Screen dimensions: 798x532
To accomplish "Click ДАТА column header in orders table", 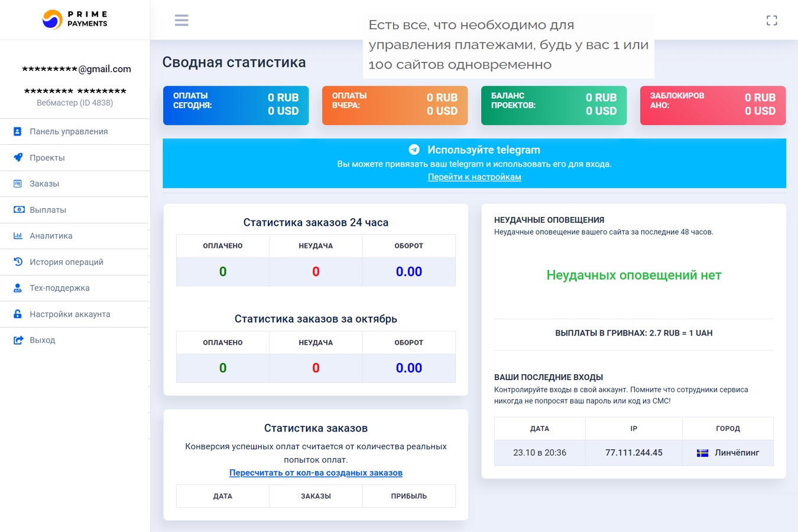I will [x=223, y=496].
